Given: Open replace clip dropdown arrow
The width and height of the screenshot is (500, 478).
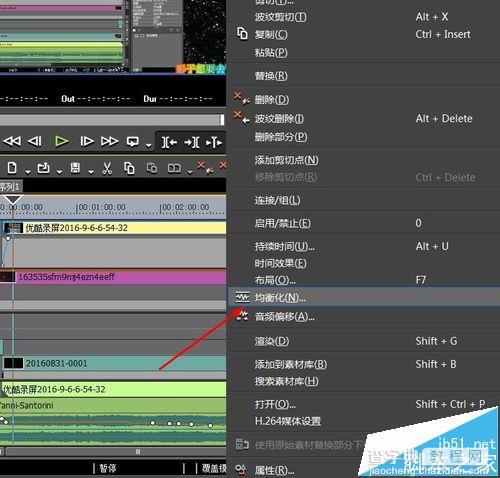Looking at the screenshot, I should [x=190, y=172].
